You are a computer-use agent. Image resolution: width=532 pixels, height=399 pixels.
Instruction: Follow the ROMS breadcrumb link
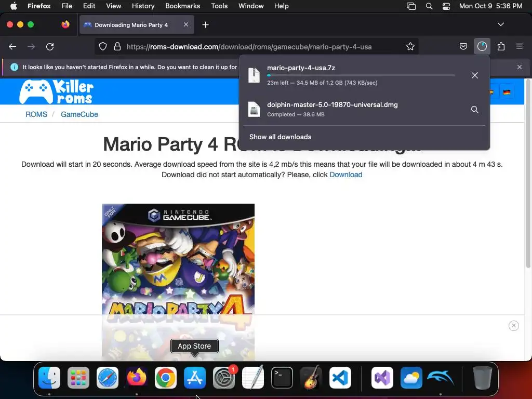[36, 114]
